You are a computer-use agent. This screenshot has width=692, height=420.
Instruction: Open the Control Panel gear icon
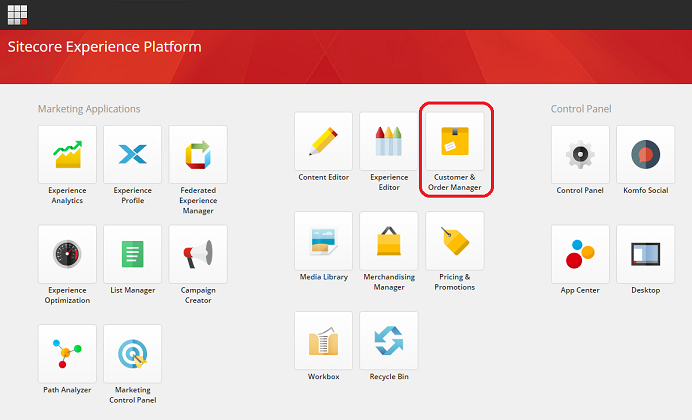coord(580,155)
